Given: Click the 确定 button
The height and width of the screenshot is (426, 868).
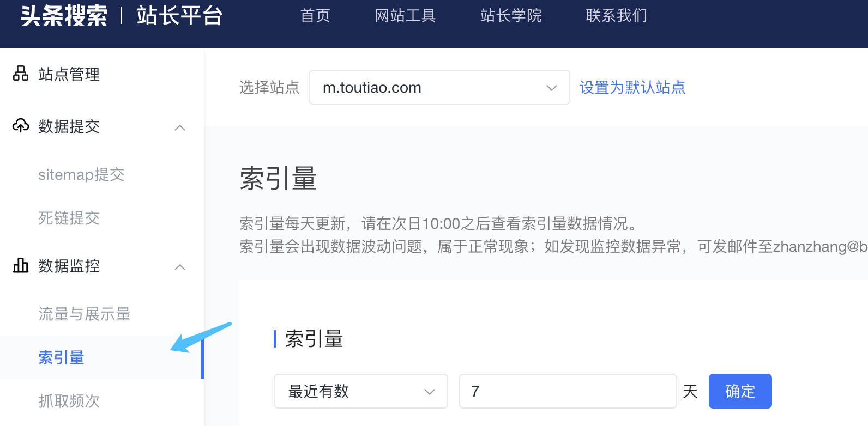Looking at the screenshot, I should coord(740,391).
